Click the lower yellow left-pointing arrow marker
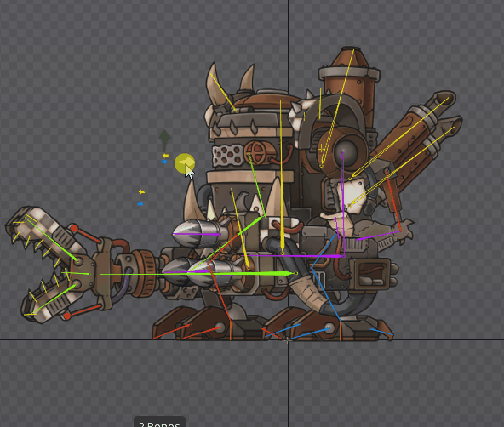Image resolution: width=504 pixels, height=427 pixels. click(141, 192)
